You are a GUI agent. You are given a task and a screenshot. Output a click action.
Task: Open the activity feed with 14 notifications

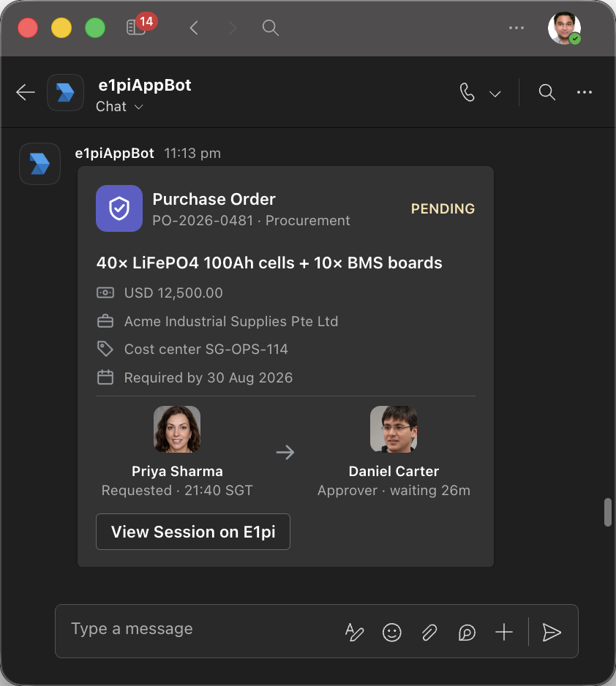click(x=141, y=26)
